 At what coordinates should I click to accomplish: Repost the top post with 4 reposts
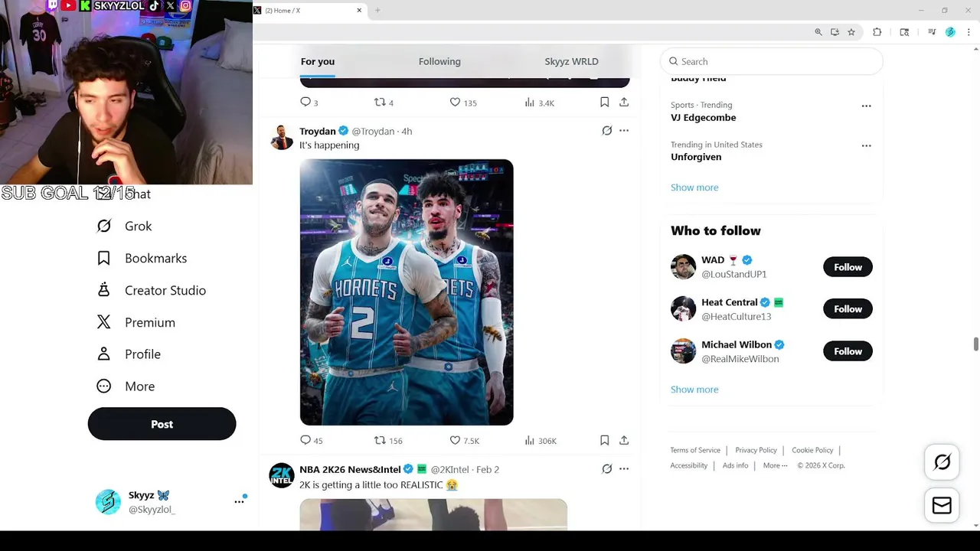pos(384,102)
